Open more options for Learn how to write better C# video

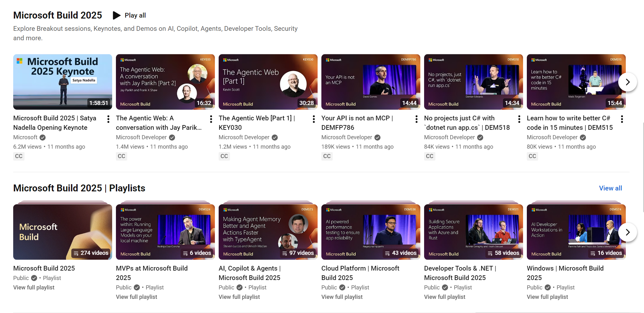tap(622, 119)
